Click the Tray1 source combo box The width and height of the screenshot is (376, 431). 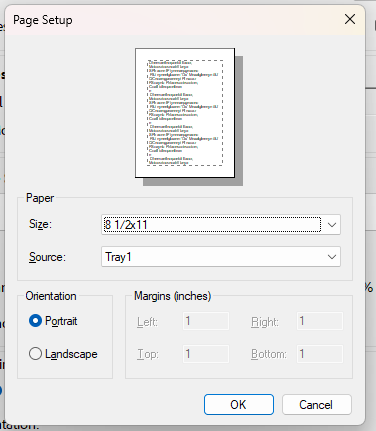tap(221, 257)
